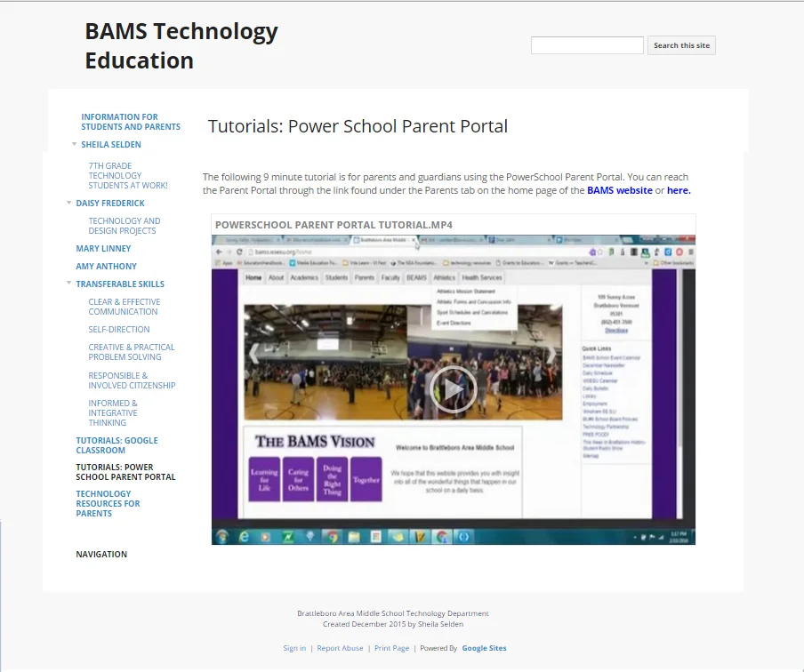Click Print Page in the footer
This screenshot has height=672, width=804.
pos(392,648)
